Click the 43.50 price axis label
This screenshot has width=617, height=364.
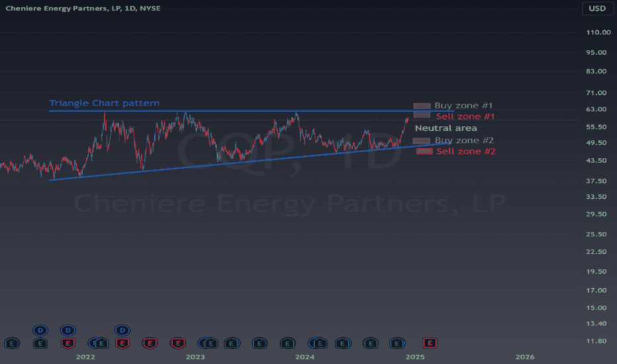596,161
